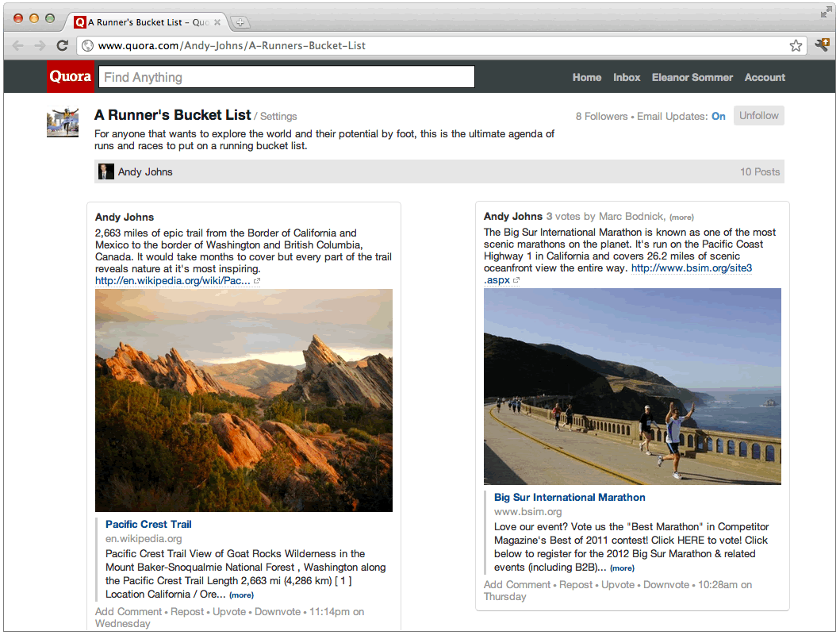Open Inbox in the Quora navigation
Screen dimensions: 840x639
[627, 77]
